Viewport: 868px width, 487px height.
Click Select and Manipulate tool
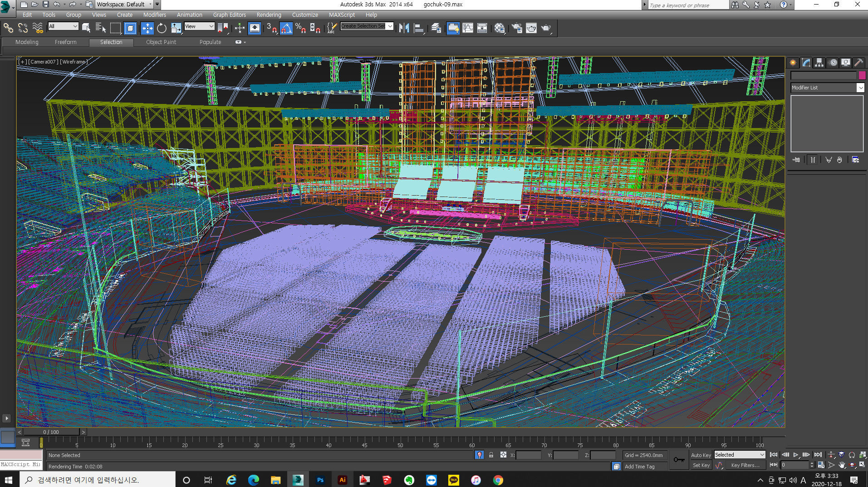(x=240, y=28)
